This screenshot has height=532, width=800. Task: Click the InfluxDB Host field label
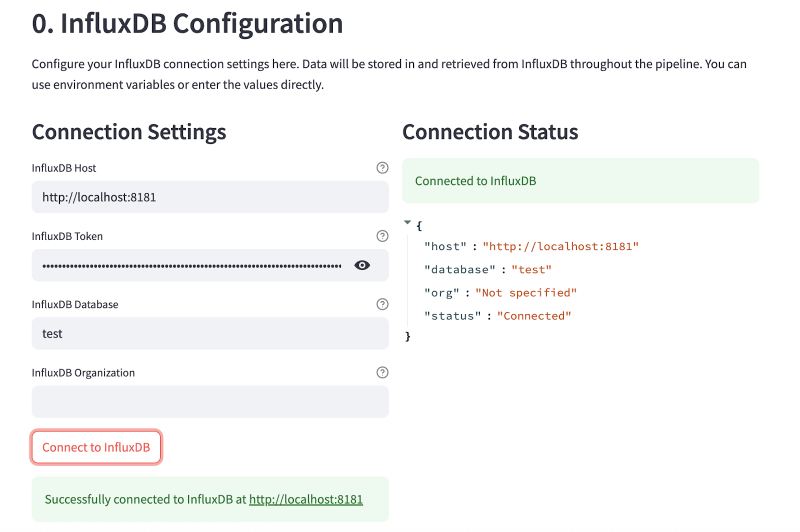click(64, 168)
